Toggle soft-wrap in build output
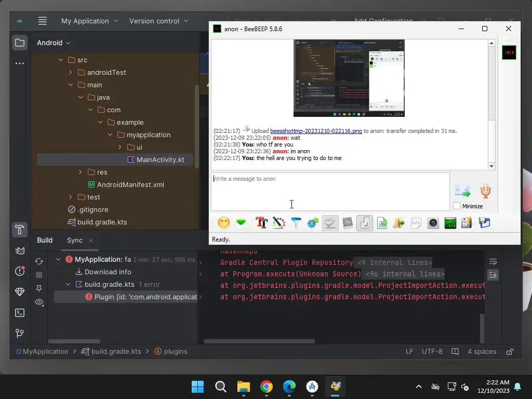Viewport: 532px width, 399px height. [x=493, y=262]
